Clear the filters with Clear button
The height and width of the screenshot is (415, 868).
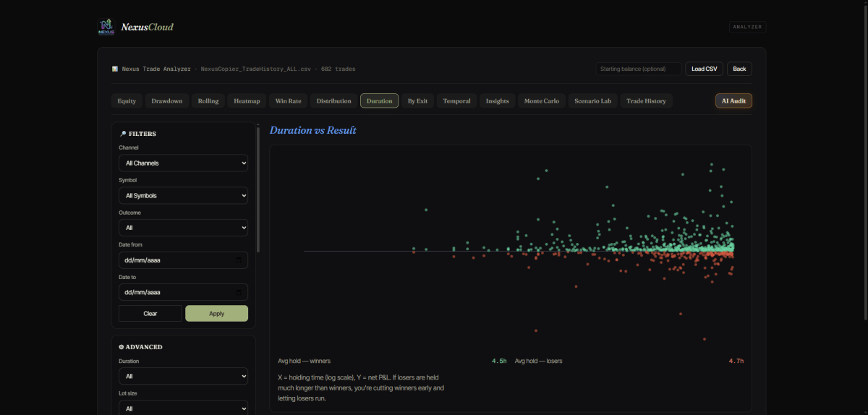pos(150,313)
